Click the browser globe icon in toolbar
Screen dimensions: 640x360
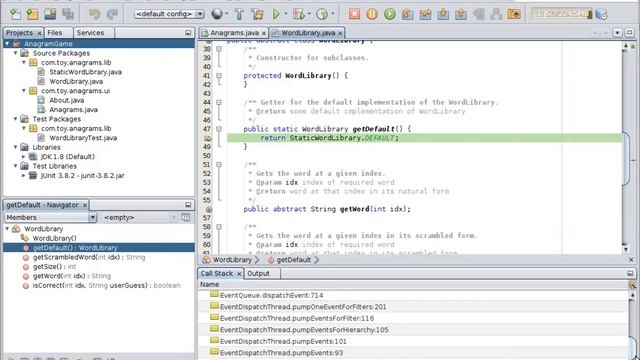click(217, 14)
